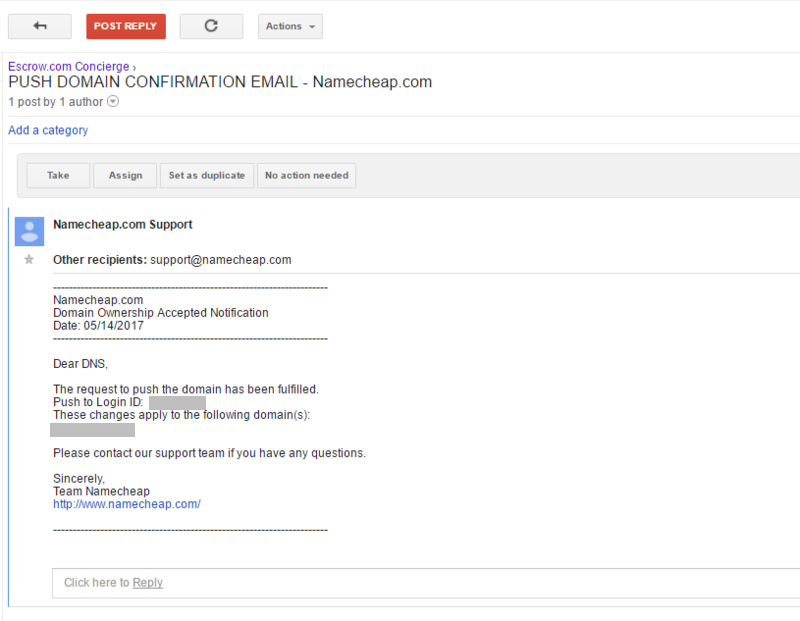Open the Actions dropdown menu
The width and height of the screenshot is (800, 621).
(290, 26)
